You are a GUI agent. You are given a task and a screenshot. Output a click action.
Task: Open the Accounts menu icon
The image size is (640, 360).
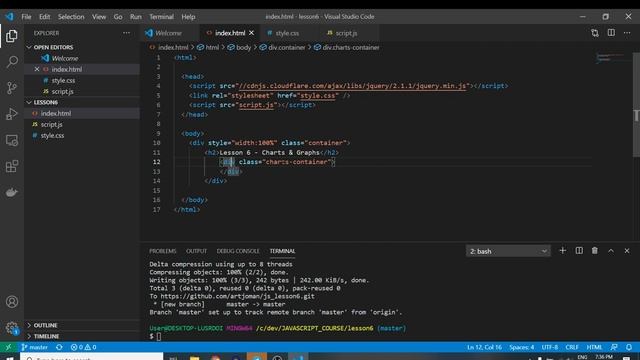tap(12, 302)
